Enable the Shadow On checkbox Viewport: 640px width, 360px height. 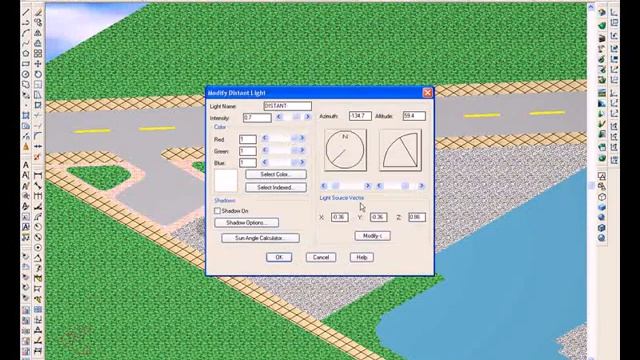coord(218,211)
